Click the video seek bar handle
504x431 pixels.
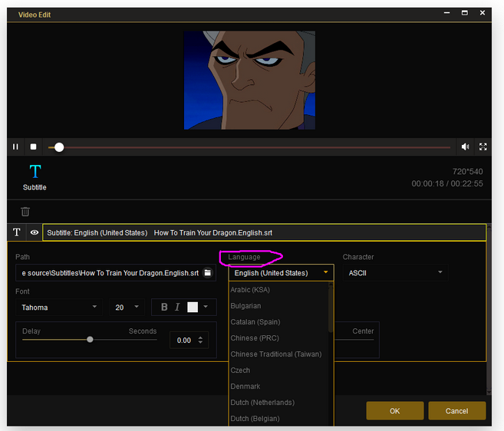pyautogui.click(x=59, y=147)
